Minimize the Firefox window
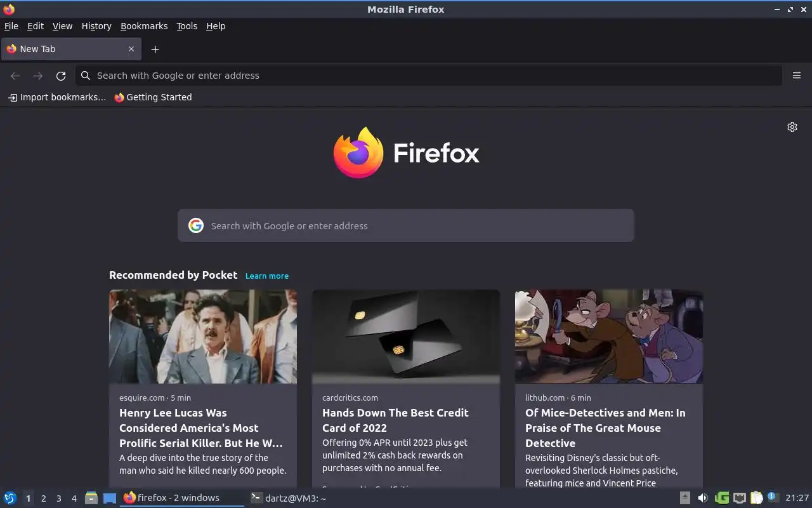Image resolution: width=812 pixels, height=508 pixels. pyautogui.click(x=777, y=10)
